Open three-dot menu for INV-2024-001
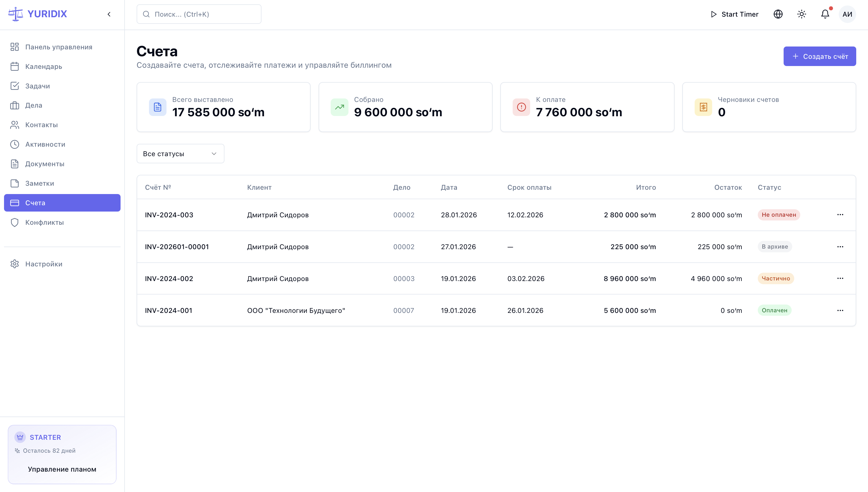 pyautogui.click(x=840, y=311)
